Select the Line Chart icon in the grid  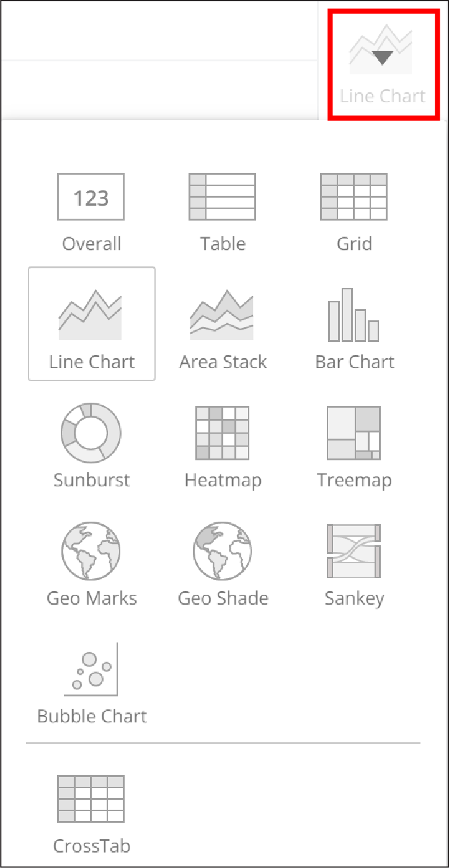(91, 315)
